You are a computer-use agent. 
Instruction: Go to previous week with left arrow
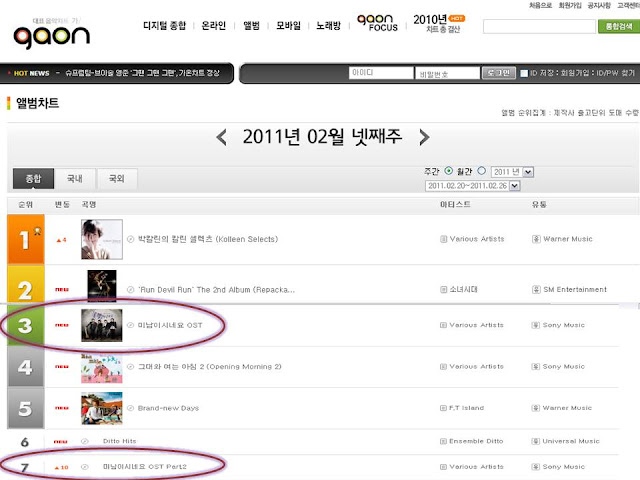(221, 137)
